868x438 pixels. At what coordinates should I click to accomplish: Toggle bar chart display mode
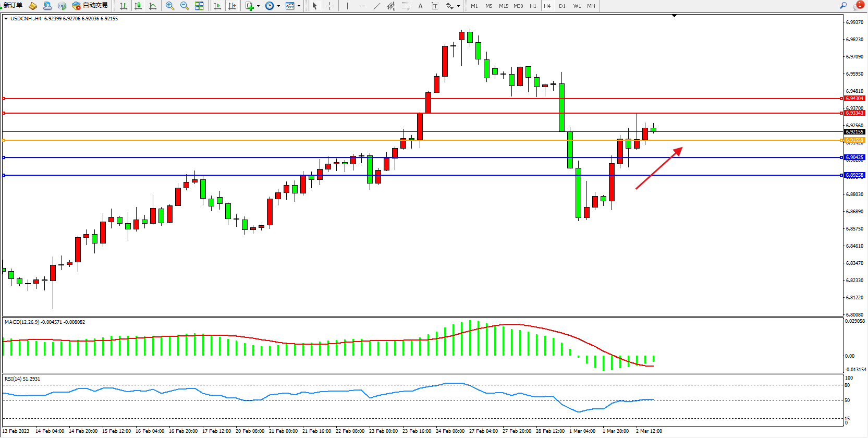(x=124, y=6)
